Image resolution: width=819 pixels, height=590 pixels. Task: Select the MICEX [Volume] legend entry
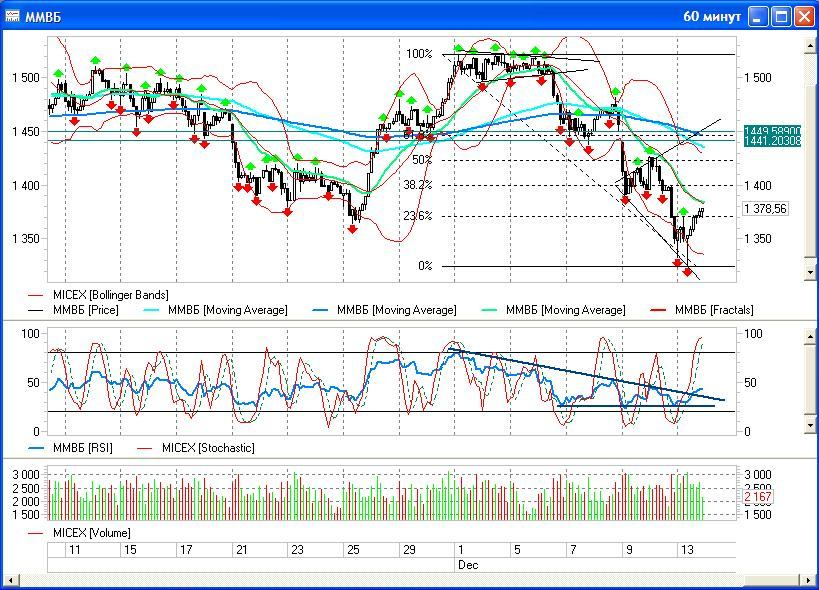pos(79,533)
